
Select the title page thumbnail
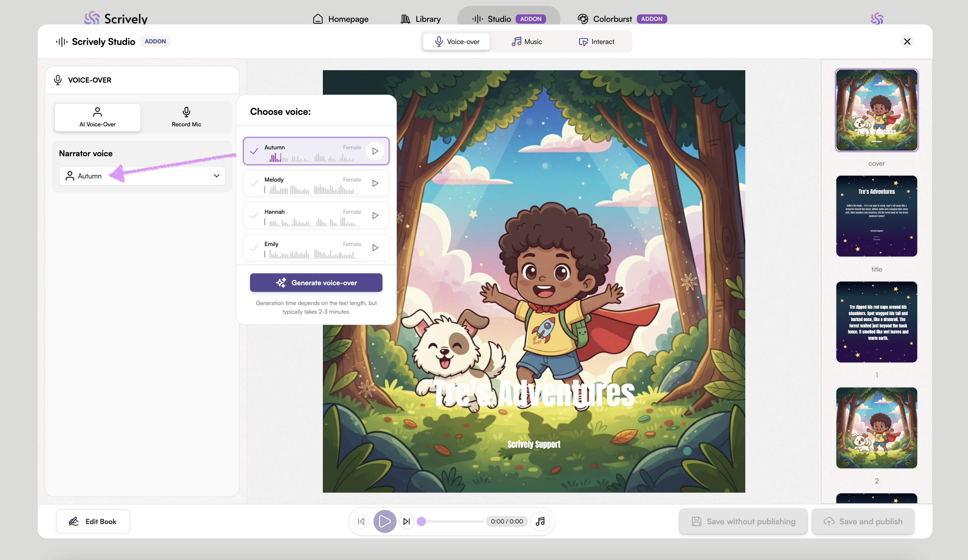click(876, 216)
